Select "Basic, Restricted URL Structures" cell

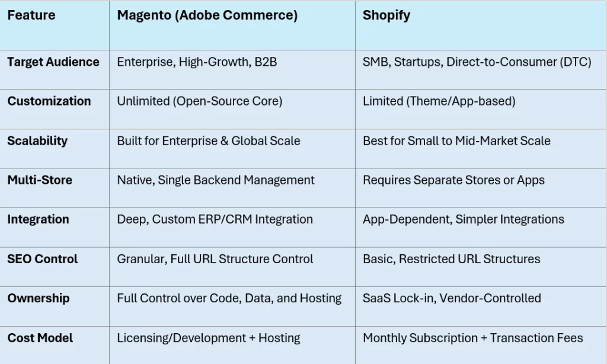click(x=451, y=259)
